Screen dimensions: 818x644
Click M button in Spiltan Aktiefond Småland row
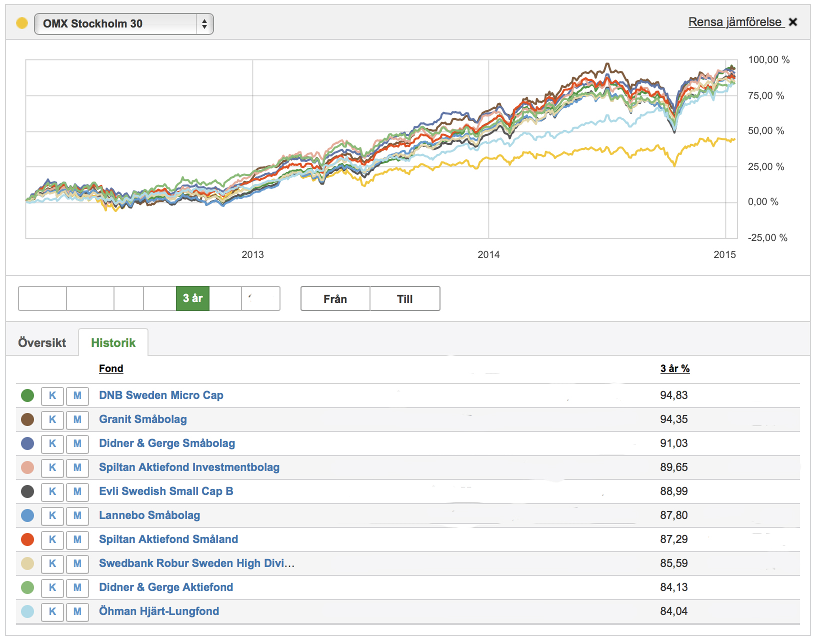[77, 539]
